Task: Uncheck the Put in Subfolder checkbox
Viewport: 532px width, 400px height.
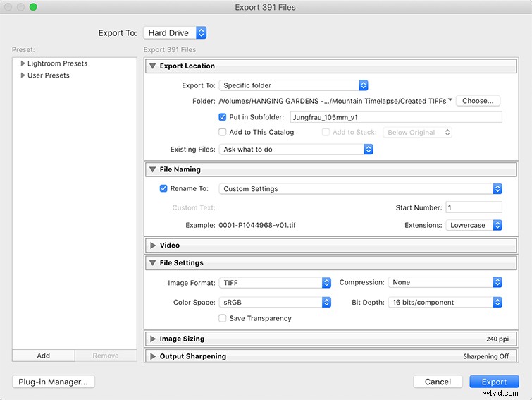Action: coord(223,117)
